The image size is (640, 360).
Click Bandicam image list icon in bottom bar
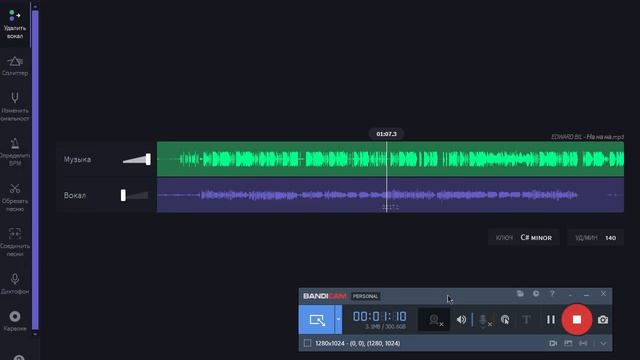pos(568,343)
